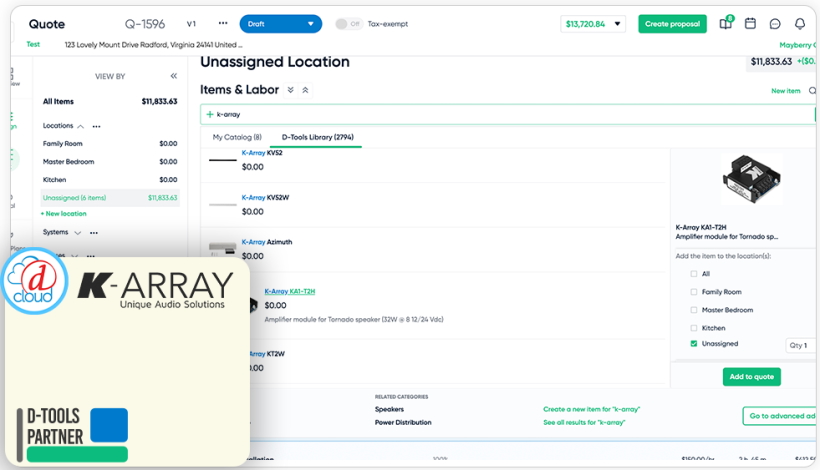820x470 pixels.
Task: Open the K-Array Azimuth result link
Action: point(267,242)
